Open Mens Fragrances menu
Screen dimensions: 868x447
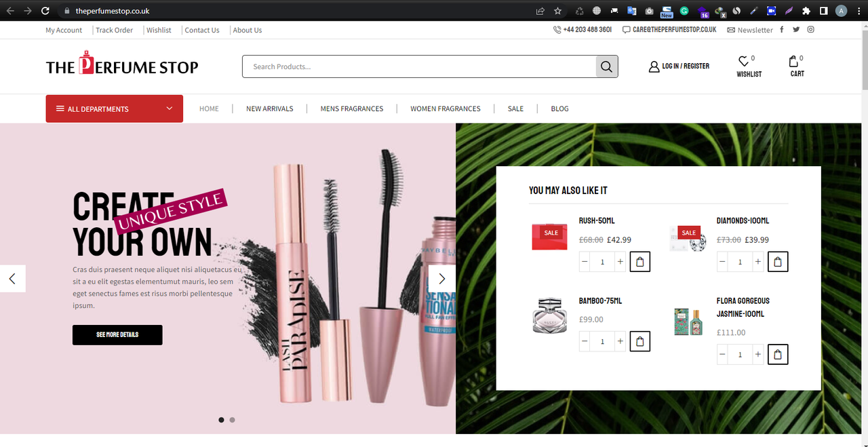point(352,109)
